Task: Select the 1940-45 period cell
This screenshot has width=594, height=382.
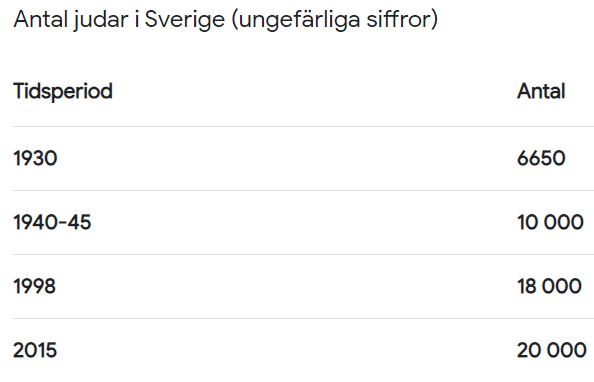Action: tap(52, 222)
